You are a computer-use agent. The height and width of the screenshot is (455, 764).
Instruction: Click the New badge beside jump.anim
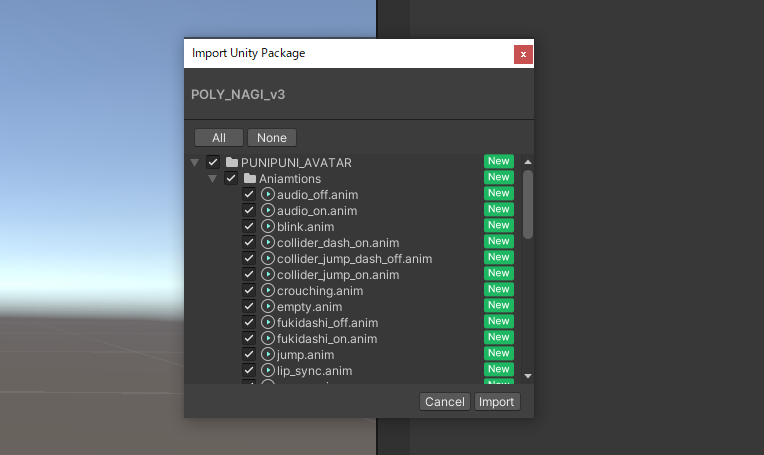pos(499,353)
